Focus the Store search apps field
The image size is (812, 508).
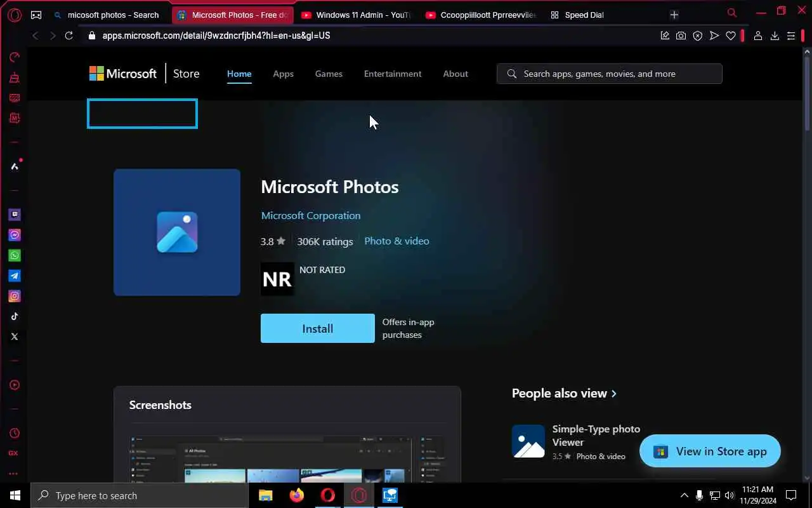(610, 74)
